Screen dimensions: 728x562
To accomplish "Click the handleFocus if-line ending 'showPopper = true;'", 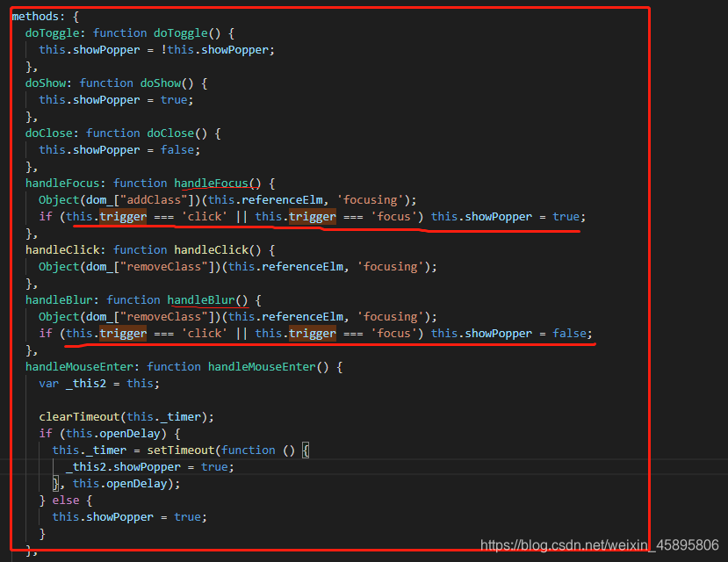I will [312, 217].
